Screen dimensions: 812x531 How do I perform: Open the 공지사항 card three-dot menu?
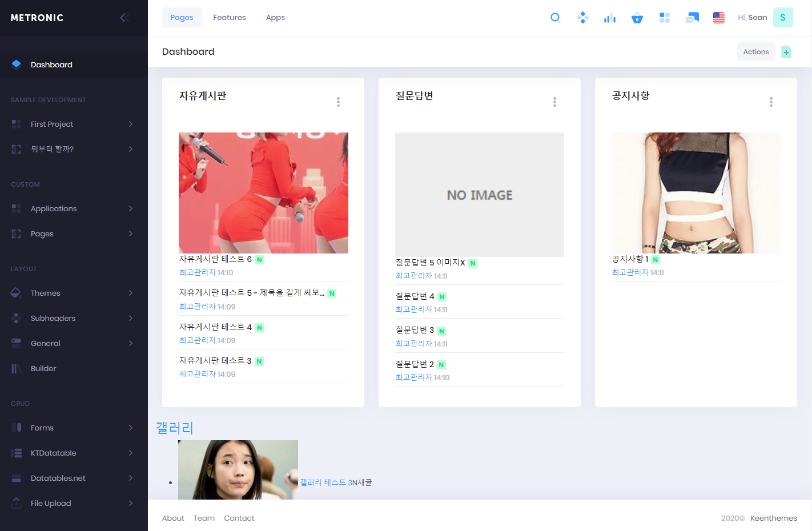771,102
